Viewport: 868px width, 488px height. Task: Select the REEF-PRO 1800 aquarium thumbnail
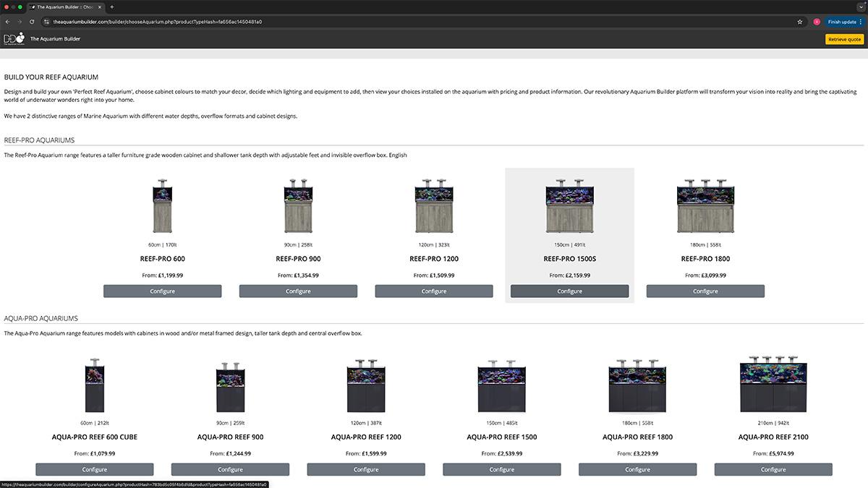click(705, 206)
